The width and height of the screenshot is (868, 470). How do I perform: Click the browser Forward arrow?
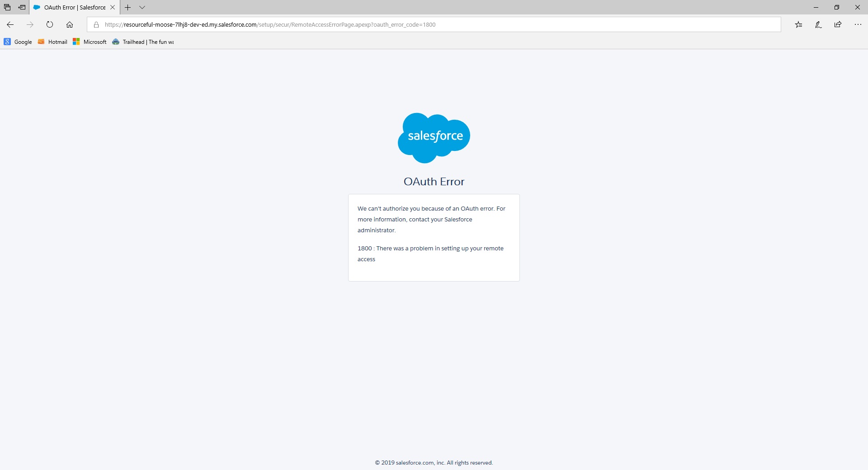[x=30, y=24]
